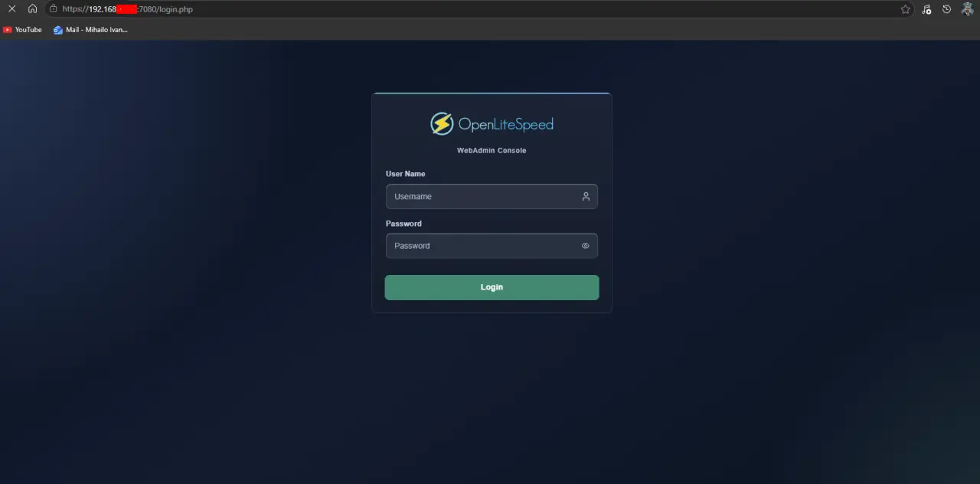
Task: Open the YouTube bookmark
Action: pyautogui.click(x=28, y=30)
